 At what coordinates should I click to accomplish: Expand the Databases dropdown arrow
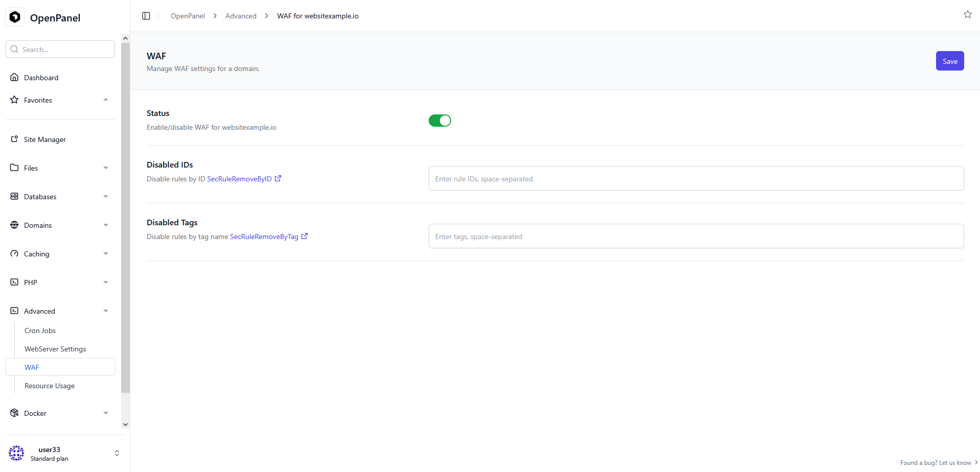pos(106,197)
